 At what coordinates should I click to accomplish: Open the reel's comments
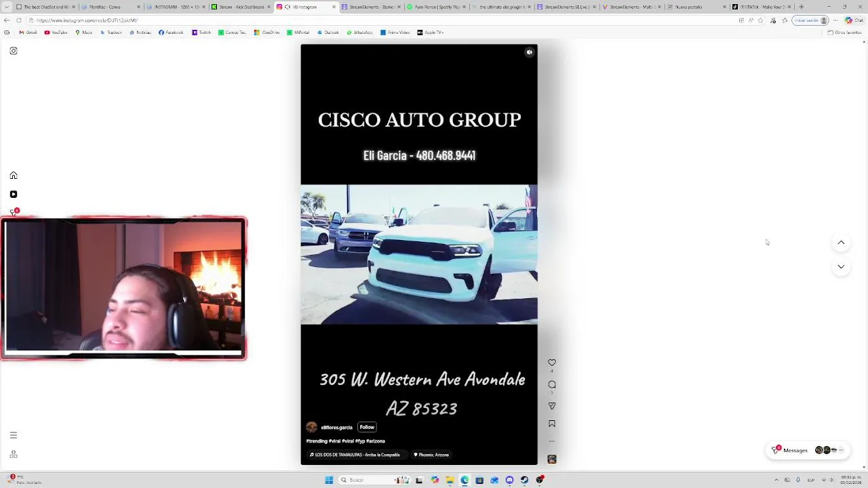tap(552, 384)
